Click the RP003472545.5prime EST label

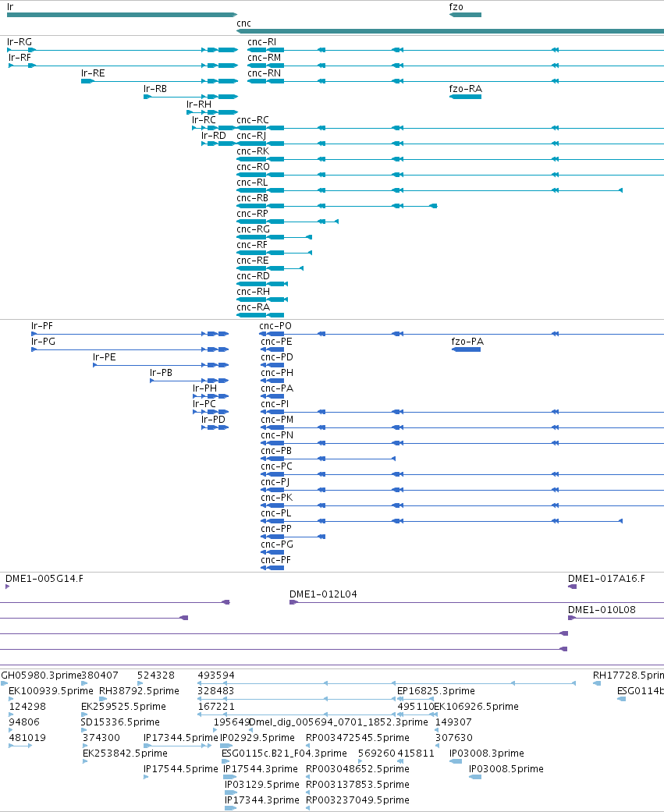coord(357,737)
